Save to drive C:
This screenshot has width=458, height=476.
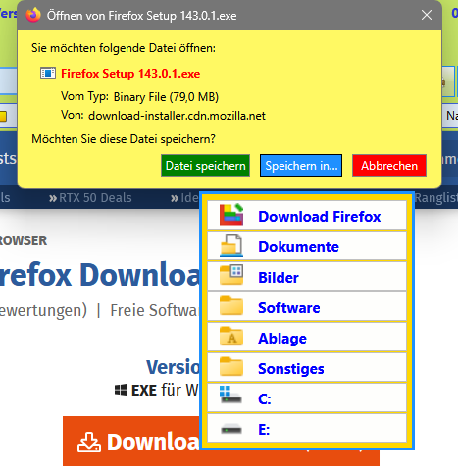307,398
